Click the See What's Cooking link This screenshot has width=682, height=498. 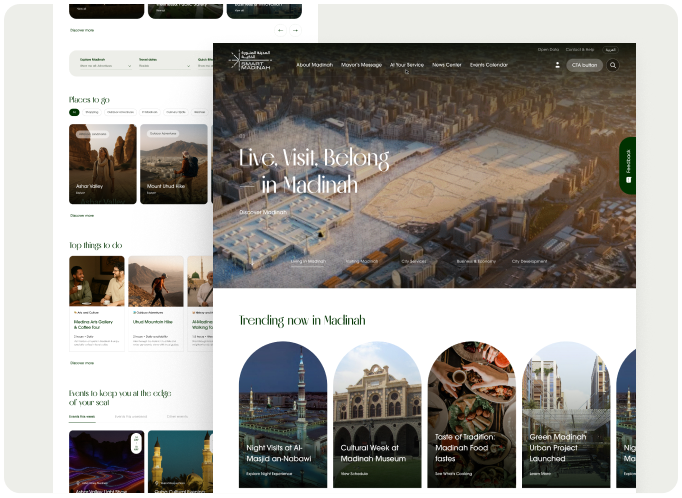453,474
